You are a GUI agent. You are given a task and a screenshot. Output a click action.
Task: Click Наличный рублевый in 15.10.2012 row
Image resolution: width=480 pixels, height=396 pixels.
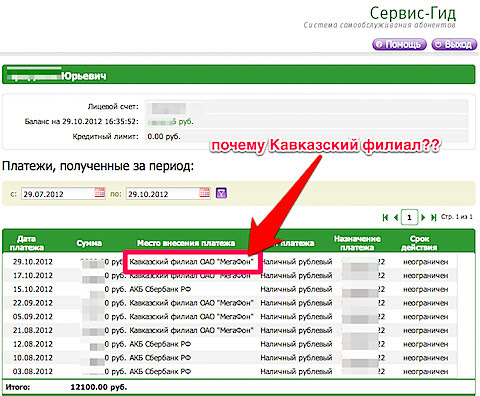pyautogui.click(x=296, y=289)
